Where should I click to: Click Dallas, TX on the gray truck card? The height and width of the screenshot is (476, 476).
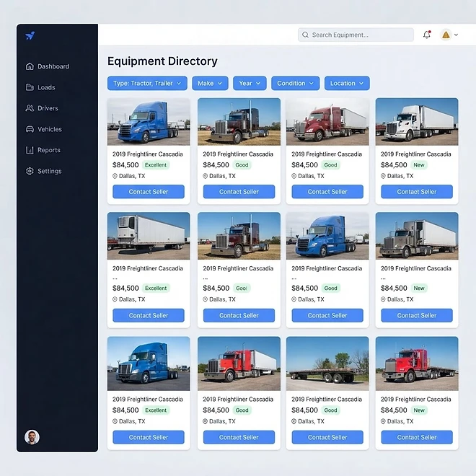pos(400,299)
